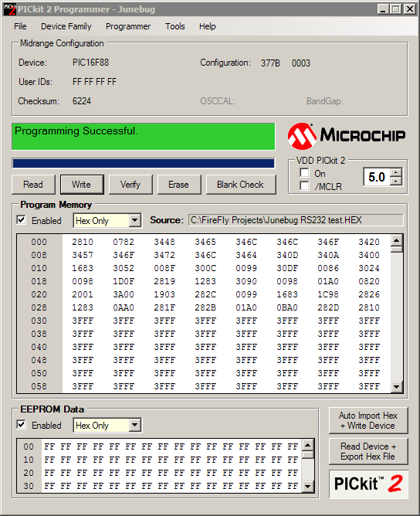Click EEPROM row address 00
The height and width of the screenshot is (516, 420).
(x=29, y=446)
